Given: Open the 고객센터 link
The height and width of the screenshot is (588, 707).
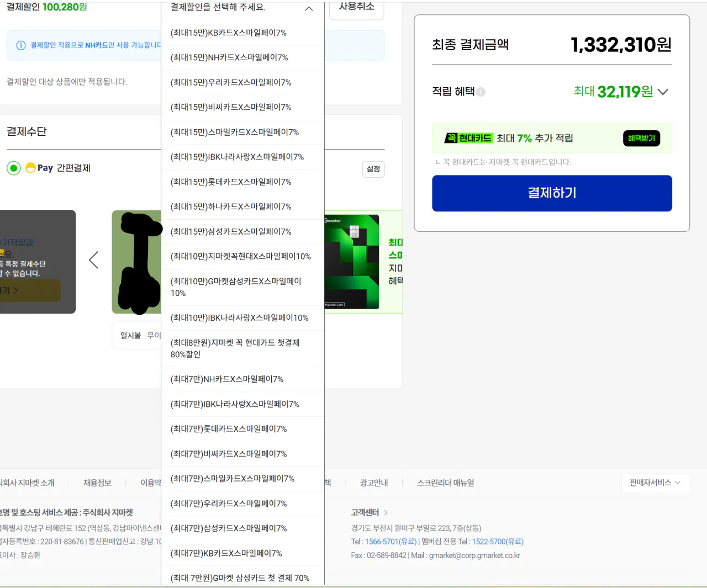Looking at the screenshot, I should [365, 512].
